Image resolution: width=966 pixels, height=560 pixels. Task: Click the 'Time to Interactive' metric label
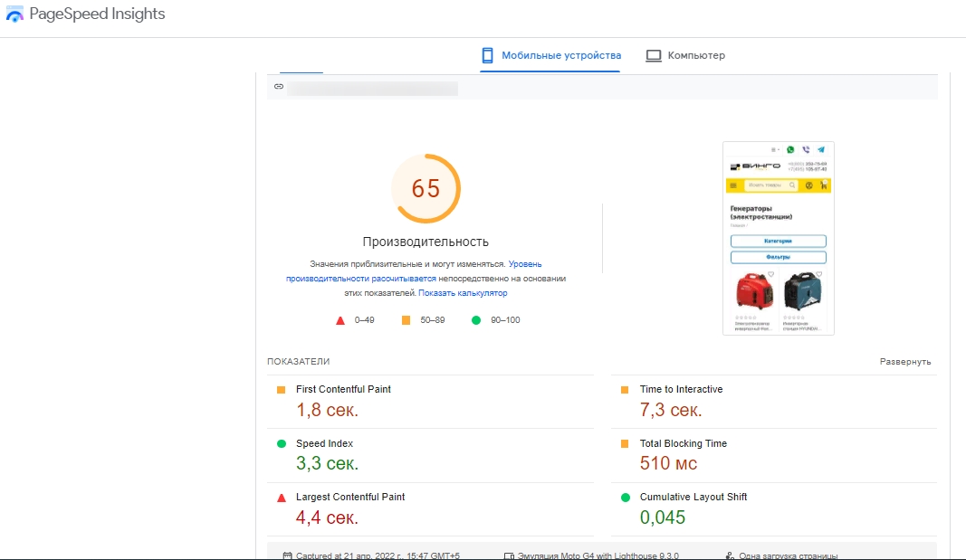[681, 390]
